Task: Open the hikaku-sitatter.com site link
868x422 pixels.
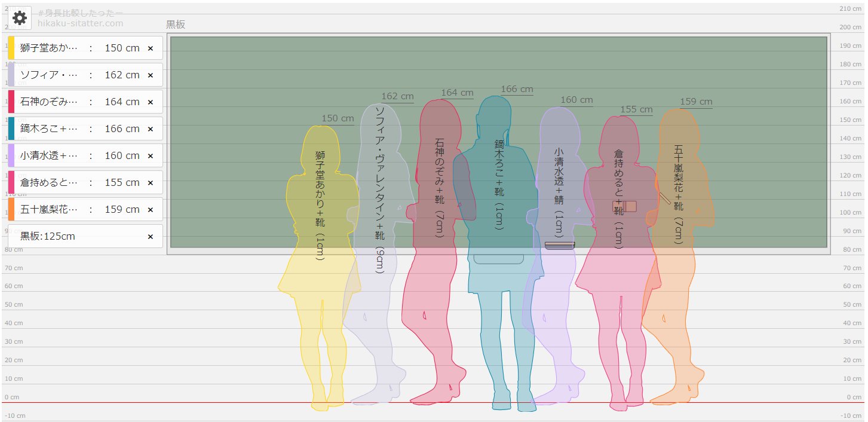Action: 80,23
